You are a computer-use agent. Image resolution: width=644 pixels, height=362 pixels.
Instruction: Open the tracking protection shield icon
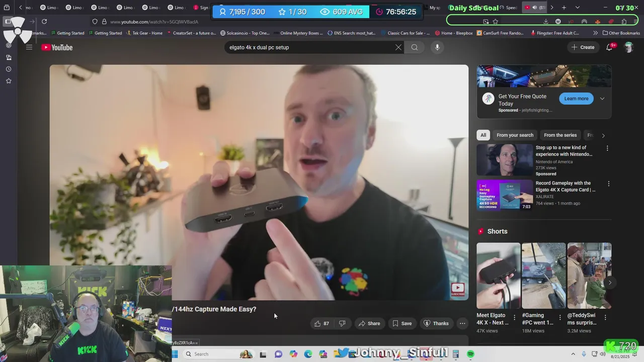coord(95,22)
